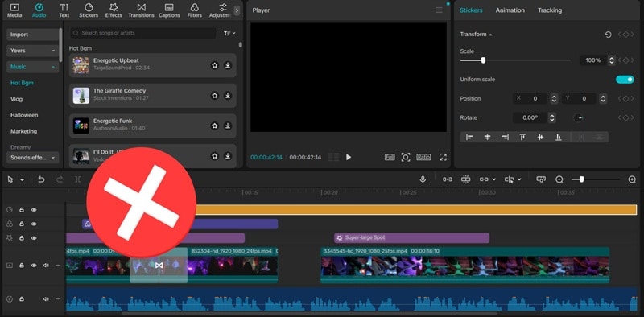The image size is (644, 317).
Task: Click the Position X value field
Action: (x=530, y=98)
